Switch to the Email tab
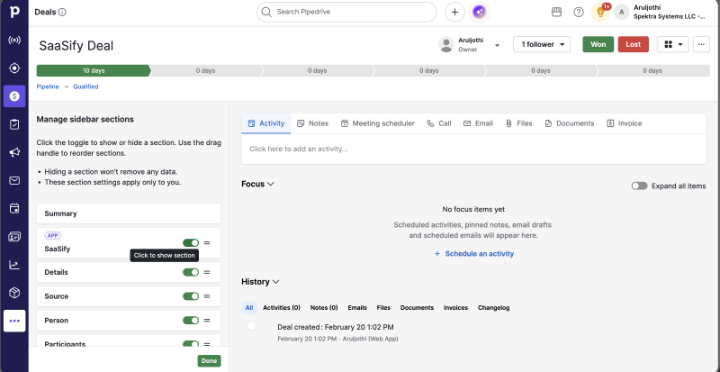Viewport: 720px width, 372px height. tap(478, 124)
